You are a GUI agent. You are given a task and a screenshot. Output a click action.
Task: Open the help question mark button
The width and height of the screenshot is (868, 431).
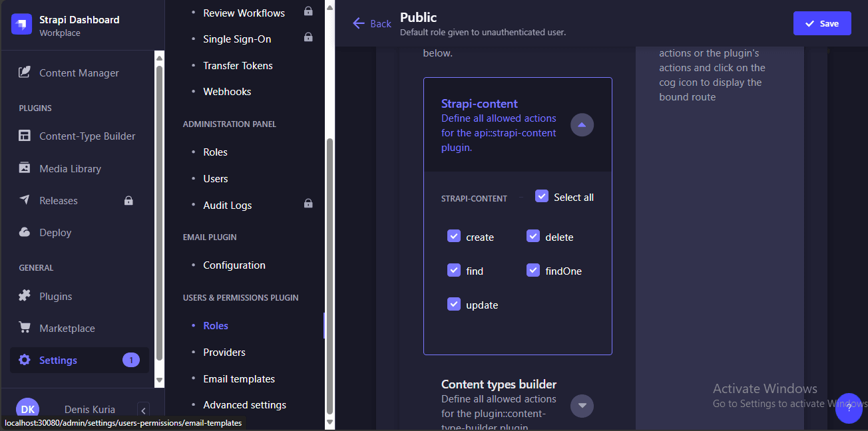coord(849,408)
